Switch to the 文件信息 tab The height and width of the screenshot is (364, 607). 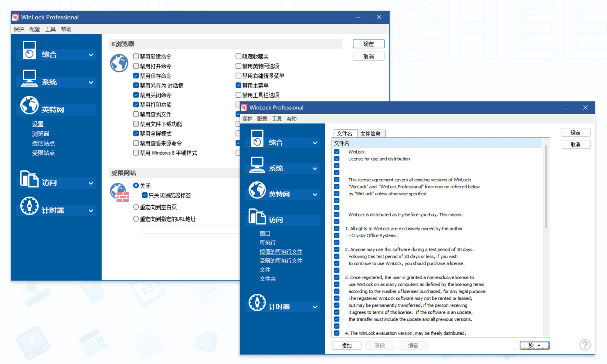click(370, 134)
